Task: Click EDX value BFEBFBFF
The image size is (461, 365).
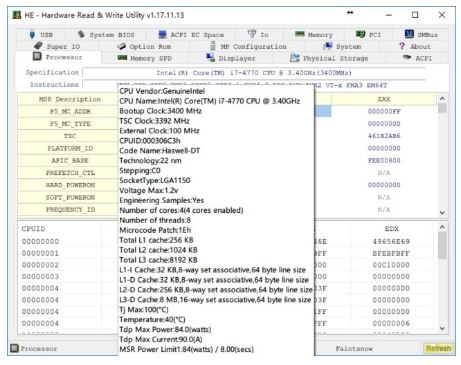Action: click(391, 253)
